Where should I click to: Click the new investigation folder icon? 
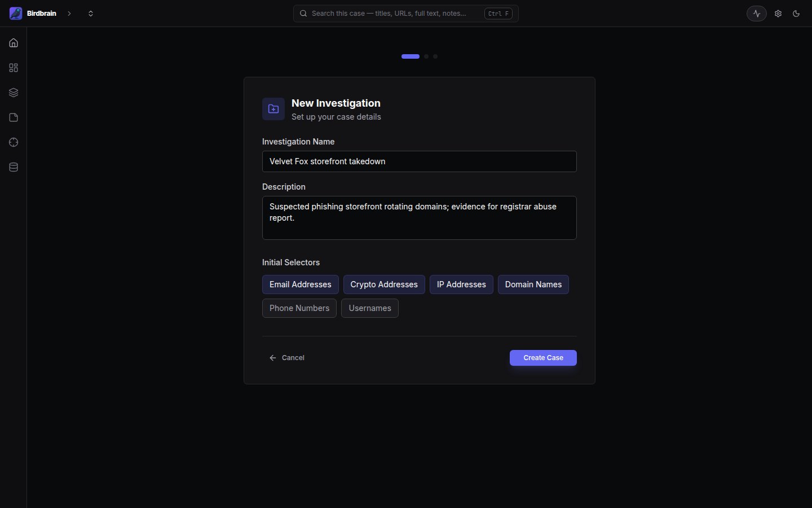tap(273, 109)
